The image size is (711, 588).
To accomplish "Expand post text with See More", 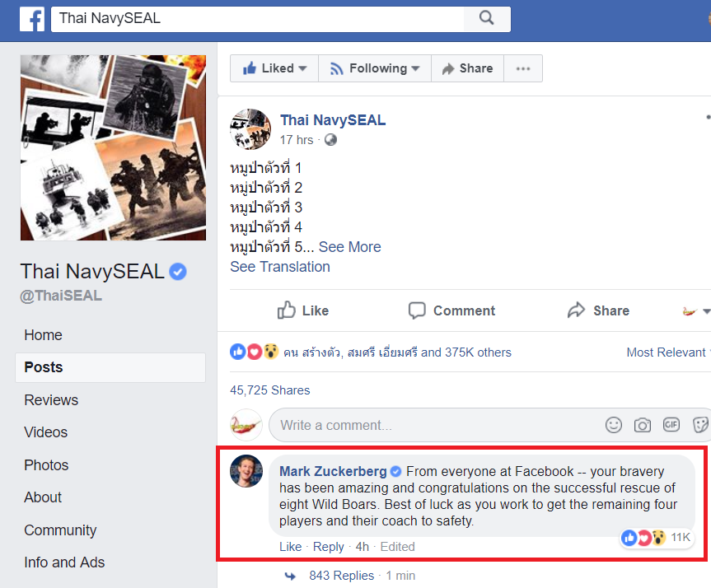I will pos(349,247).
